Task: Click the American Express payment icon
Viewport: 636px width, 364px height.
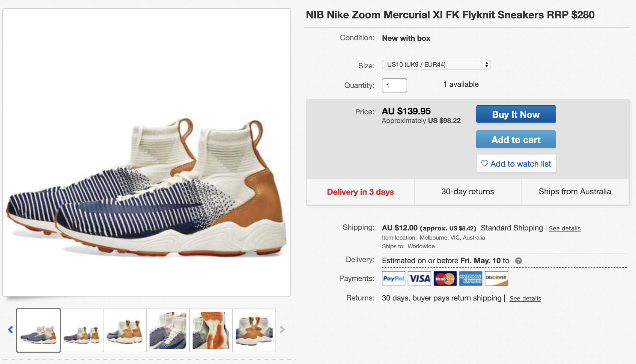Action: point(471,278)
